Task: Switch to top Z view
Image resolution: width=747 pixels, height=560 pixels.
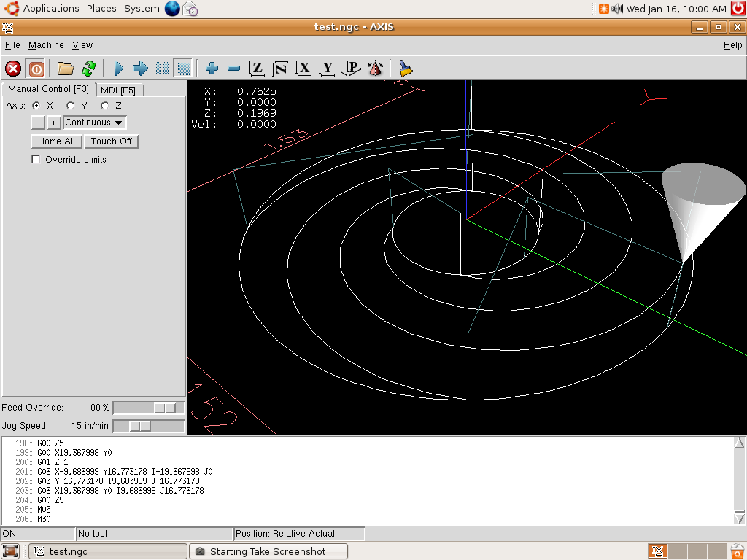Action: click(256, 69)
